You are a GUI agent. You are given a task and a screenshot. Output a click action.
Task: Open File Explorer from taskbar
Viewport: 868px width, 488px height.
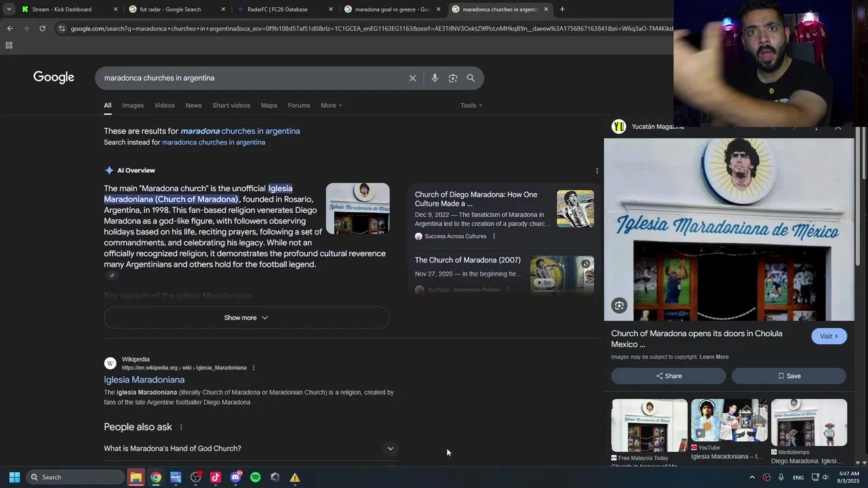[x=136, y=477]
